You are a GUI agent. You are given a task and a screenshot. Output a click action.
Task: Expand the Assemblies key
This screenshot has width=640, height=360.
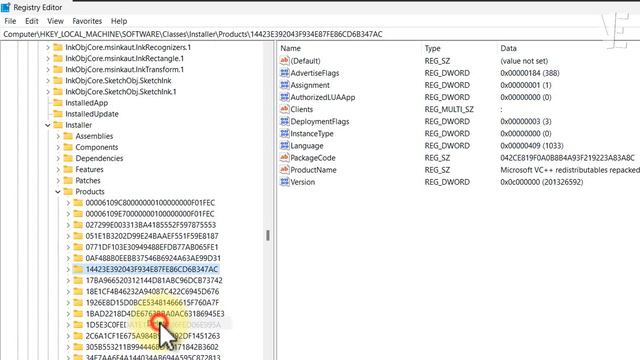click(x=58, y=136)
